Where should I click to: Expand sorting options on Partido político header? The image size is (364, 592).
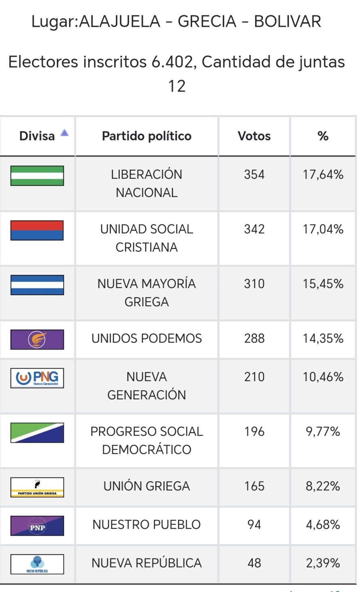click(146, 136)
